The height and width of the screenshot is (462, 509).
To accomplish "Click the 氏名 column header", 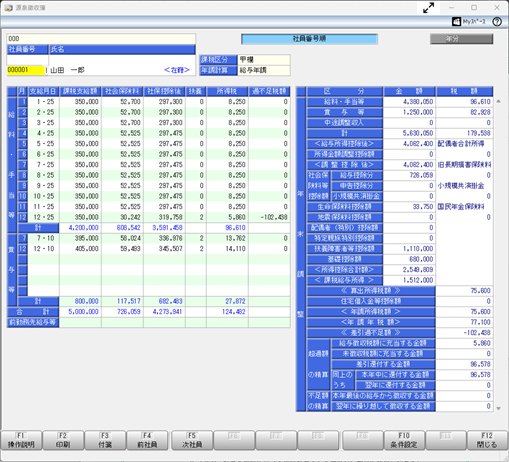I will [x=122, y=49].
